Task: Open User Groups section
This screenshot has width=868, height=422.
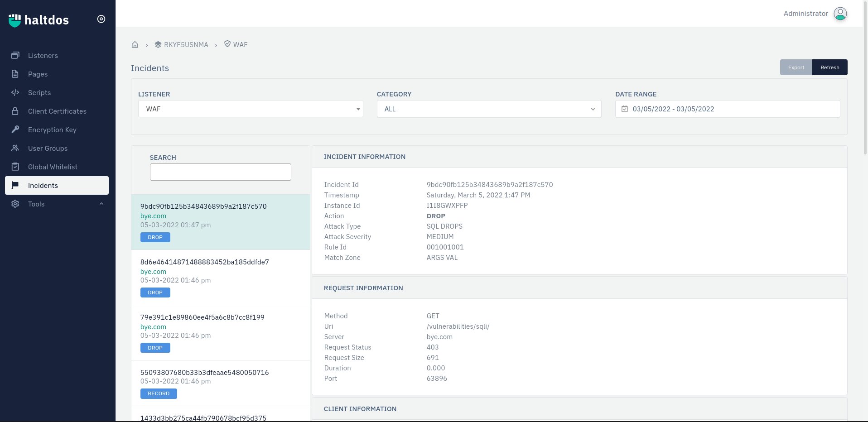Action: (57, 148)
